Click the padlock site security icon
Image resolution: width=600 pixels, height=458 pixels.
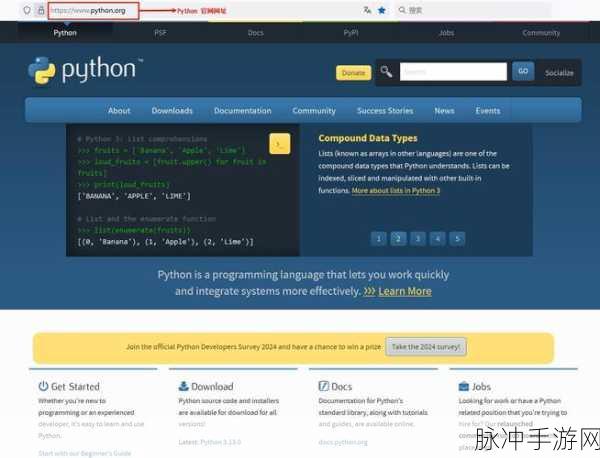pos(41,10)
